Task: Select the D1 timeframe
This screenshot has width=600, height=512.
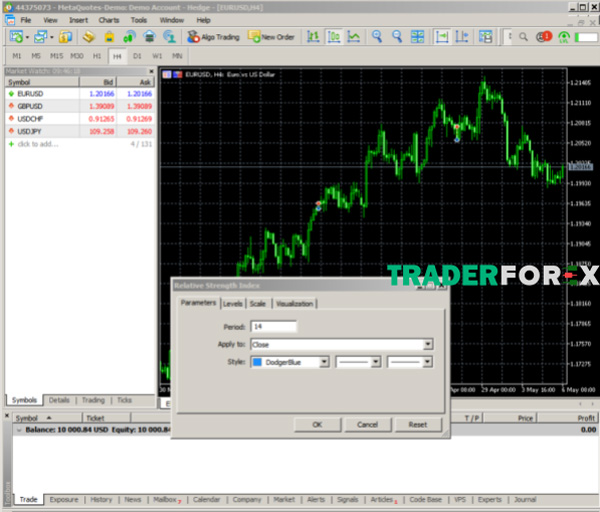Action: pos(137,56)
